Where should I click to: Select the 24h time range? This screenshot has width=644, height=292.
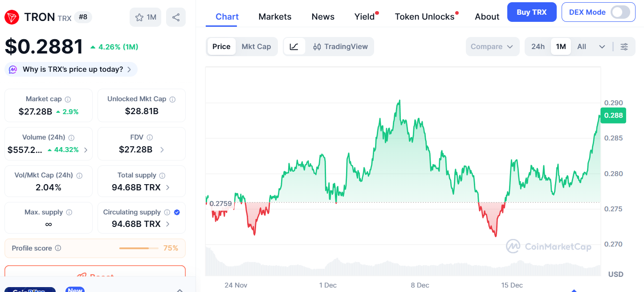pyautogui.click(x=538, y=47)
